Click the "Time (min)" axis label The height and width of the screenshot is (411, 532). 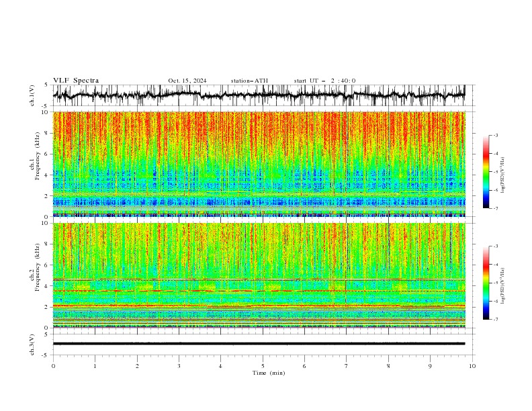click(269, 373)
